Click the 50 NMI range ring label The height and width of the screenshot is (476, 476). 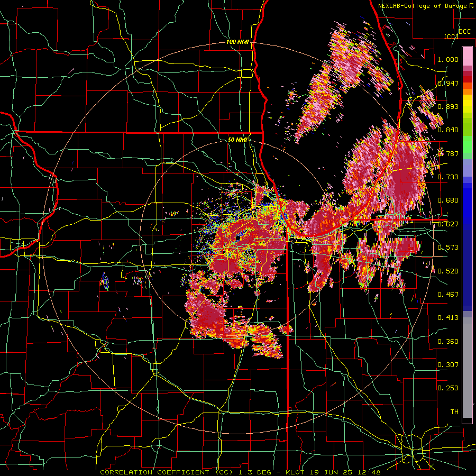click(x=237, y=140)
